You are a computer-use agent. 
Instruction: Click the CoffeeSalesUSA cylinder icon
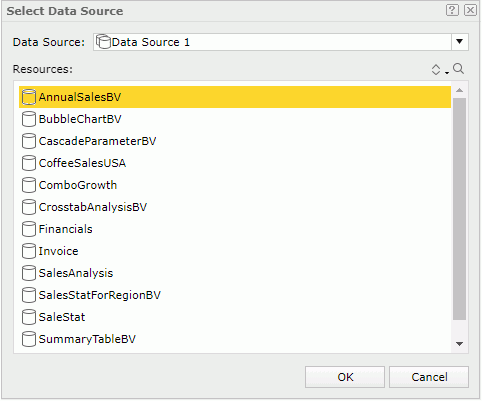point(29,163)
